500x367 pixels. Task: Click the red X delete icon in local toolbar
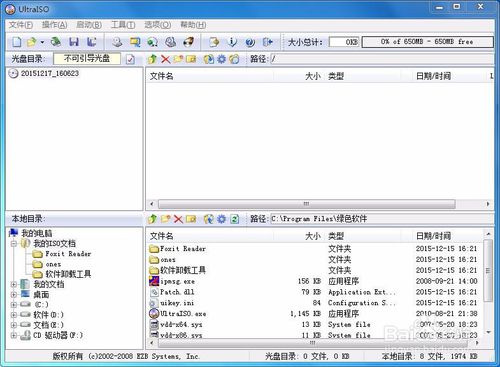[178, 219]
